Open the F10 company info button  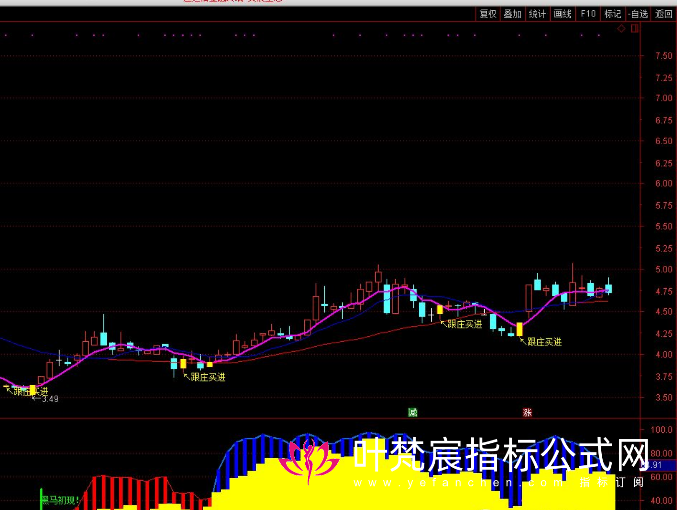(588, 14)
